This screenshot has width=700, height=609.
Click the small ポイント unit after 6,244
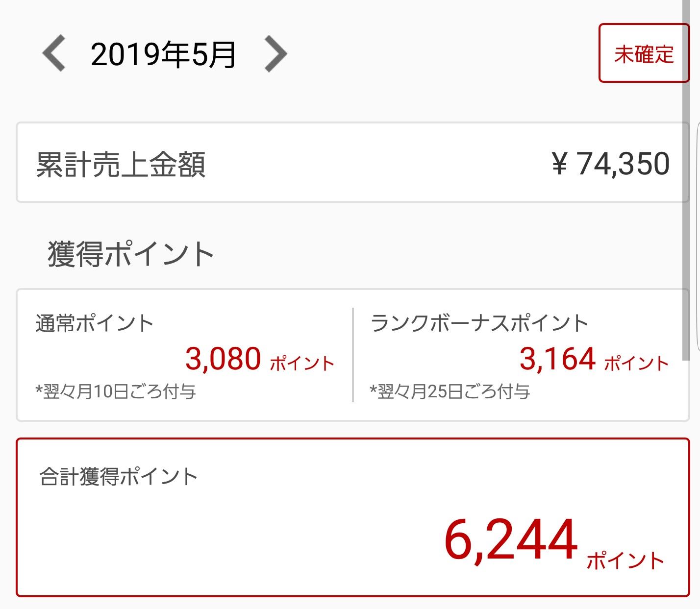pyautogui.click(x=625, y=561)
